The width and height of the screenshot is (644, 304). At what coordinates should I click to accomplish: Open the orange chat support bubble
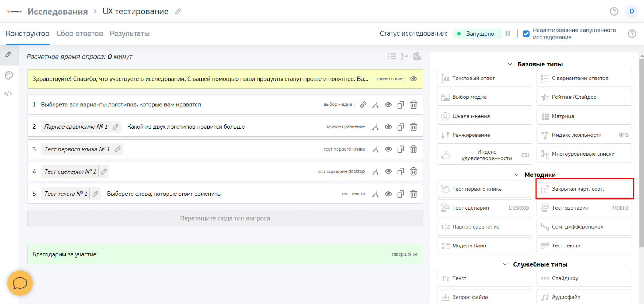[20, 283]
